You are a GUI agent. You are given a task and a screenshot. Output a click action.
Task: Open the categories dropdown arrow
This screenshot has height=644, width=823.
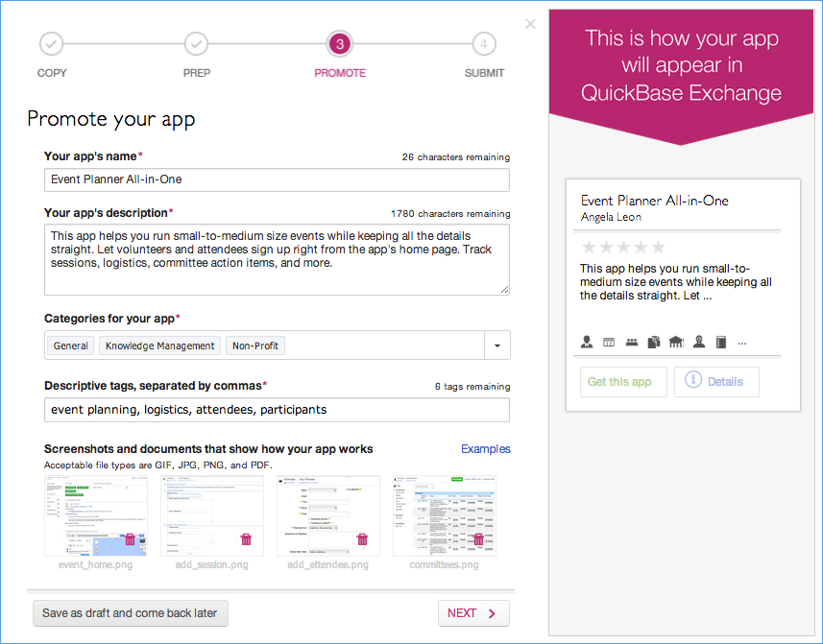pos(497,346)
